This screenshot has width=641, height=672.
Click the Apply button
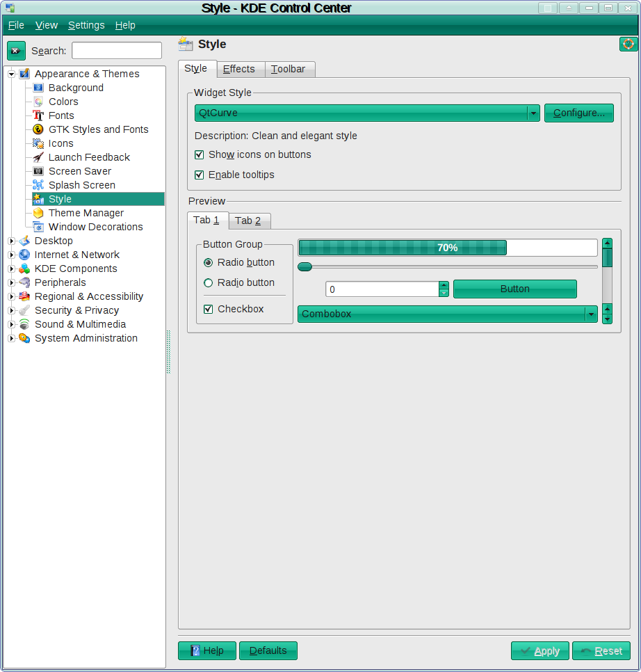[540, 651]
